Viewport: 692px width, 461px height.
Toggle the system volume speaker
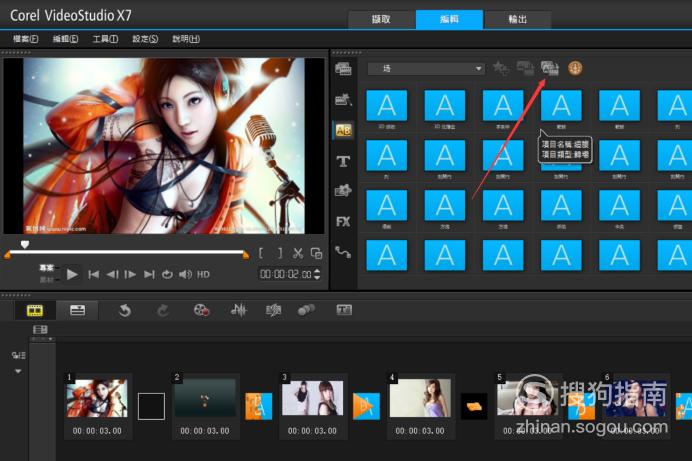pos(185,274)
